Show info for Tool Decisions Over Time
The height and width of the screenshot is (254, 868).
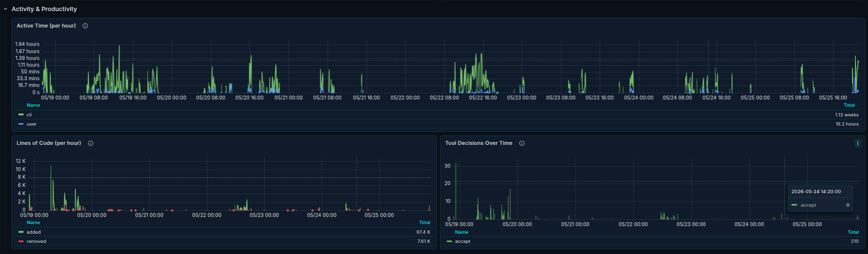click(521, 143)
